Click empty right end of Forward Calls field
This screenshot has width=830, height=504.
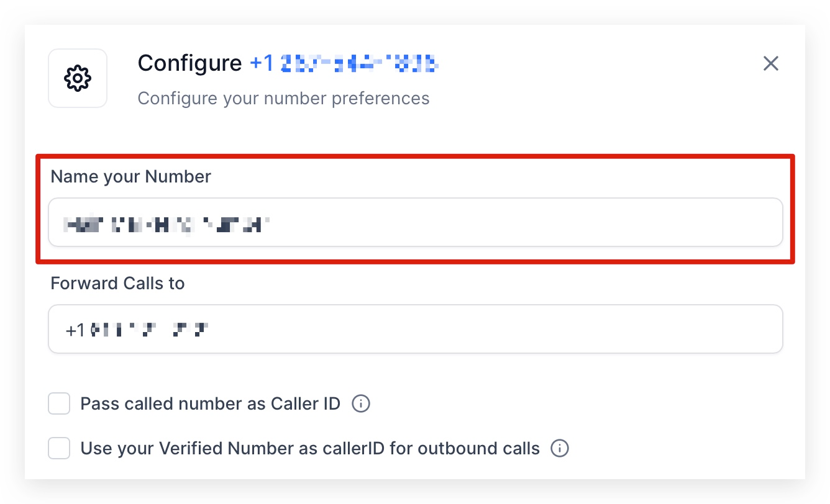[x=714, y=329]
